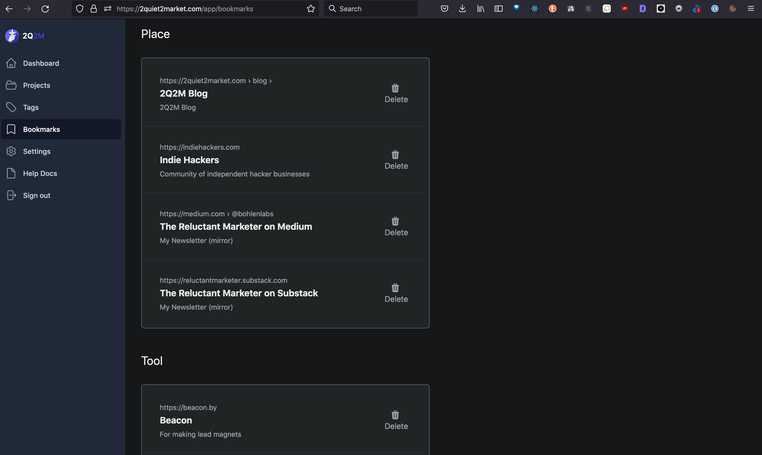Click the 'Place' section heading

(x=156, y=34)
